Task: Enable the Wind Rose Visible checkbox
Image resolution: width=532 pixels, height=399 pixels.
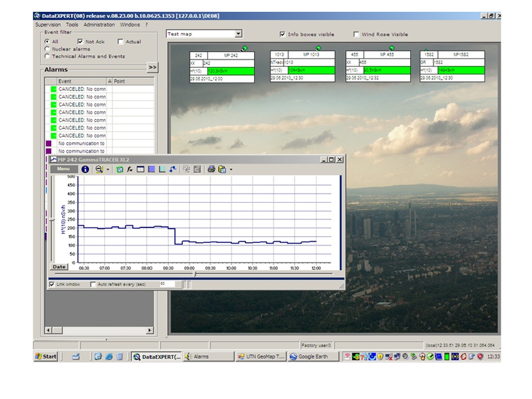Action: point(357,34)
